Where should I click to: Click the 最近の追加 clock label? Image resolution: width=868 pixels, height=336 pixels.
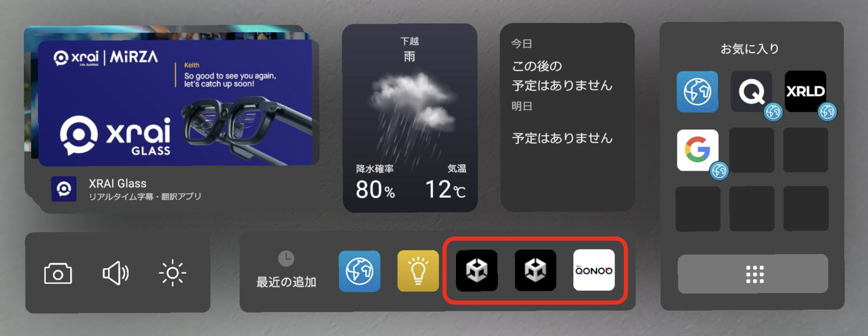point(286,270)
